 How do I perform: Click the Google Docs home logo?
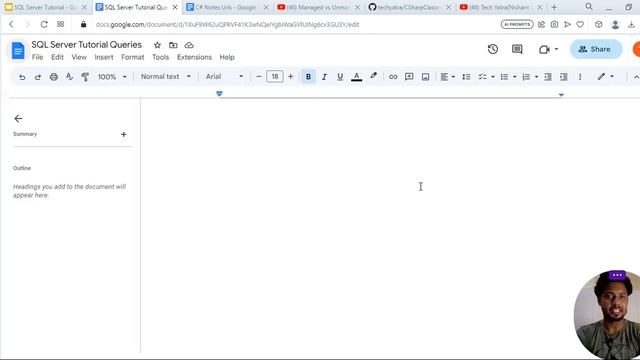pyautogui.click(x=18, y=51)
